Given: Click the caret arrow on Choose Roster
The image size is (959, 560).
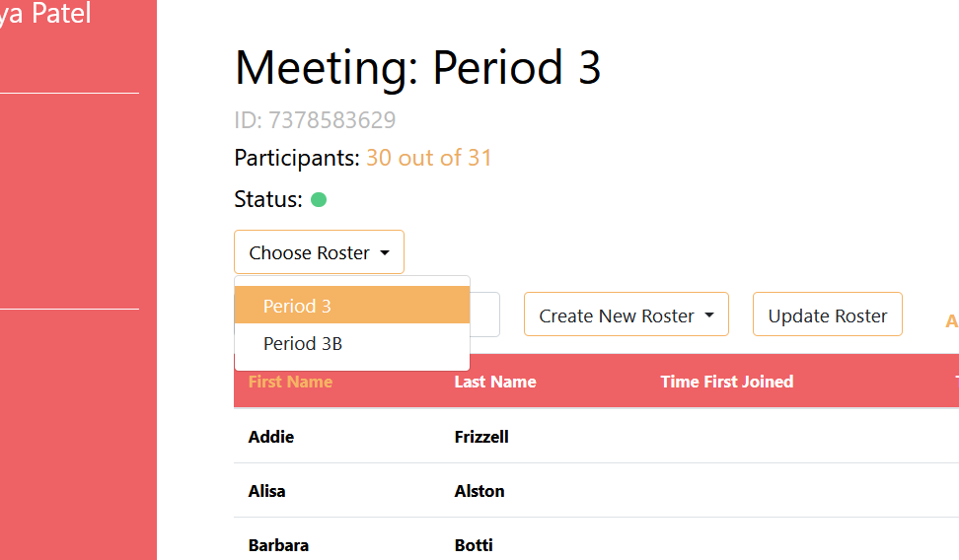Looking at the screenshot, I should 385,252.
